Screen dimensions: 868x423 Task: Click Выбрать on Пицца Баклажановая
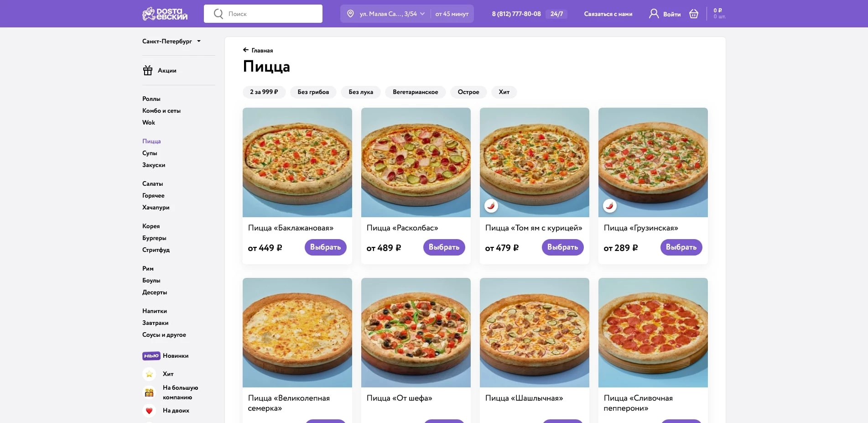pos(325,247)
